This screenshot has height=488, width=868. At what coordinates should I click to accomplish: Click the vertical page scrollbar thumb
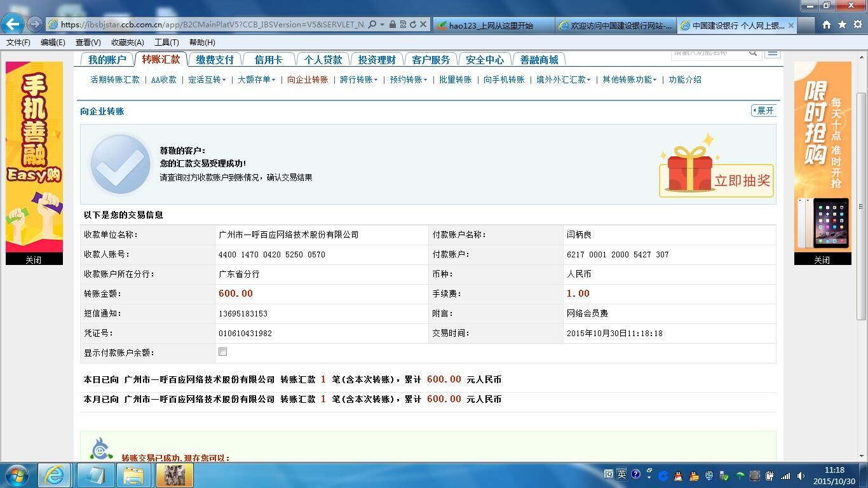click(862, 207)
